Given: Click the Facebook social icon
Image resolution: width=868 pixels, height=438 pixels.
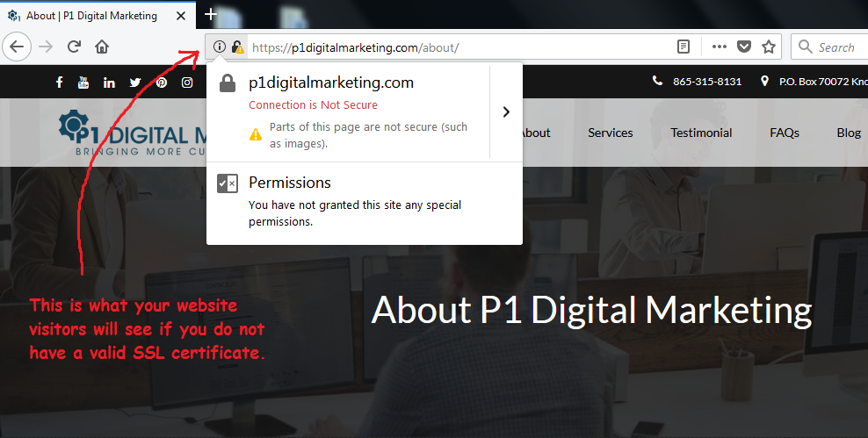Looking at the screenshot, I should [59, 83].
